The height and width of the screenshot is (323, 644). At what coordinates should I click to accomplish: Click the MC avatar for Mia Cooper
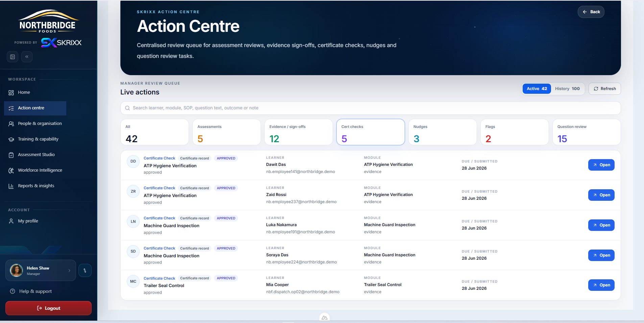(x=133, y=282)
